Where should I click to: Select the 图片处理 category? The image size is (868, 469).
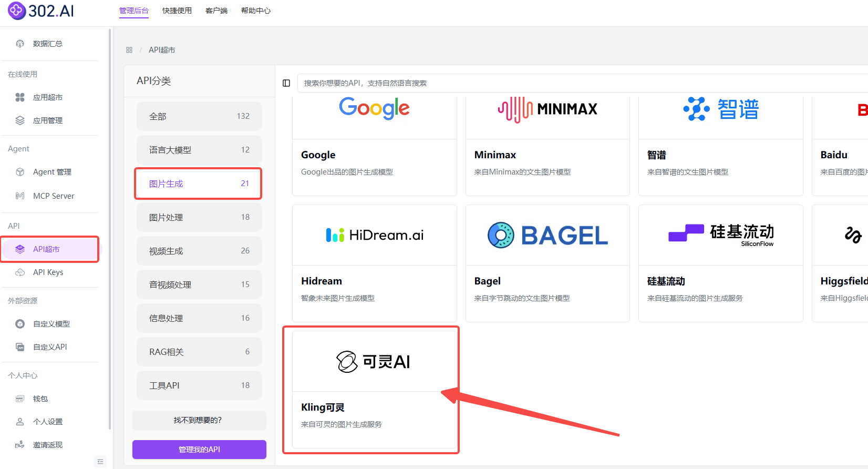coord(199,217)
